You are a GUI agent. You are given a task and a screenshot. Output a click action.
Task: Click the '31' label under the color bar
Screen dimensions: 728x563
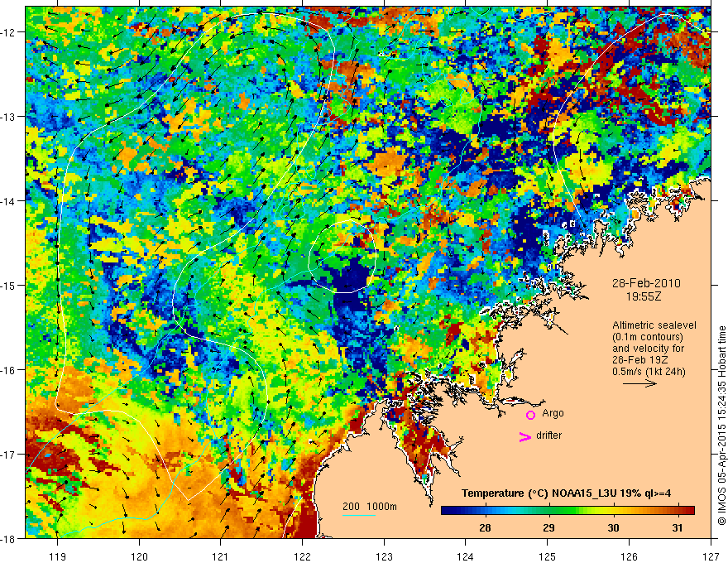678,527
